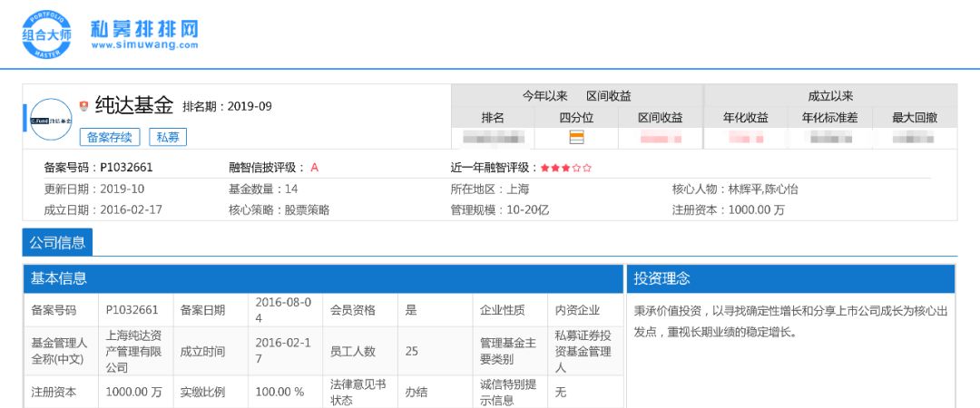The height and width of the screenshot is (408, 980).
Task: Click the red shield badge beside 纯达基金
Action: [x=83, y=105]
